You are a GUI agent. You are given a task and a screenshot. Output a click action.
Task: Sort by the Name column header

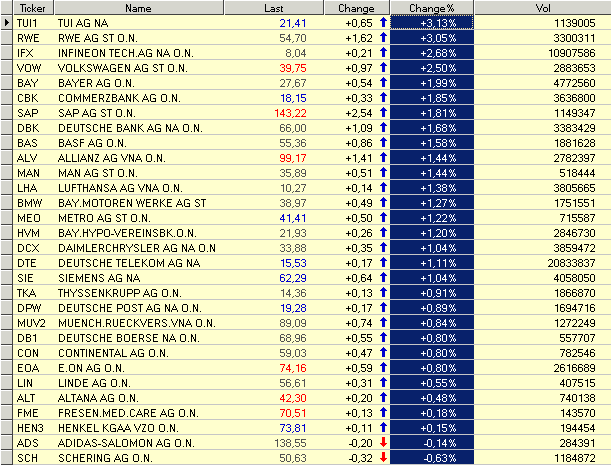(139, 8)
